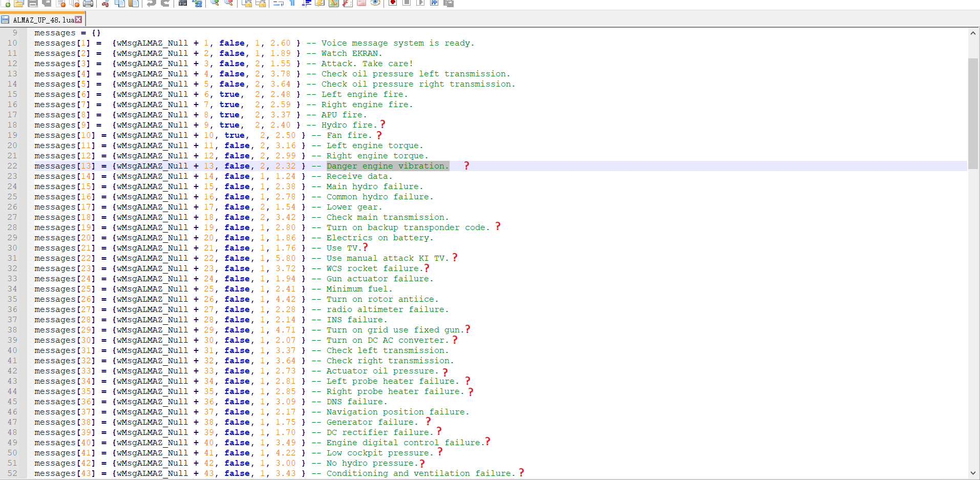The width and height of the screenshot is (980, 480).
Task: Click the Save recorded macro icon
Action: pos(448,3)
